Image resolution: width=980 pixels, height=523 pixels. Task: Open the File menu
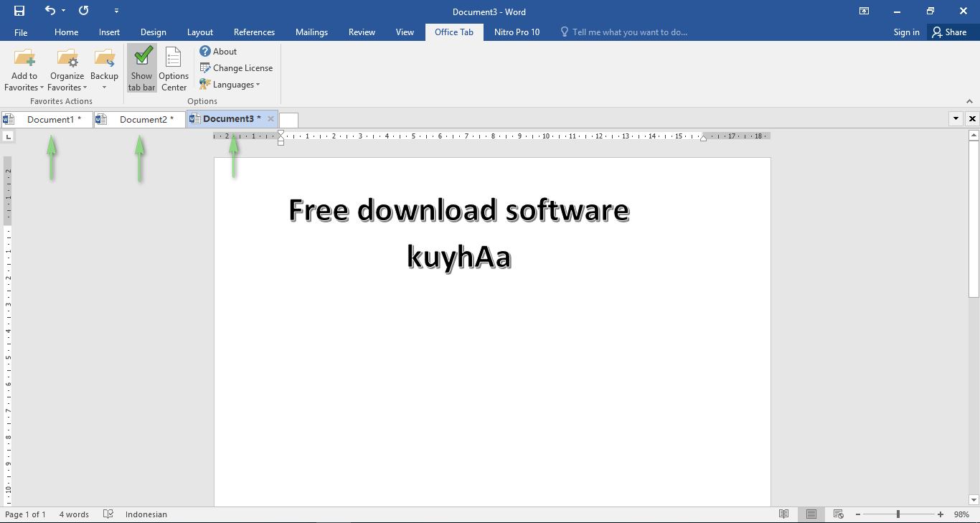[21, 32]
